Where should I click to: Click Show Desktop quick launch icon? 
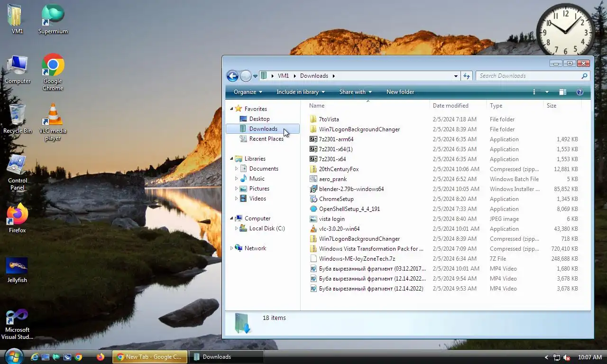tap(46, 357)
